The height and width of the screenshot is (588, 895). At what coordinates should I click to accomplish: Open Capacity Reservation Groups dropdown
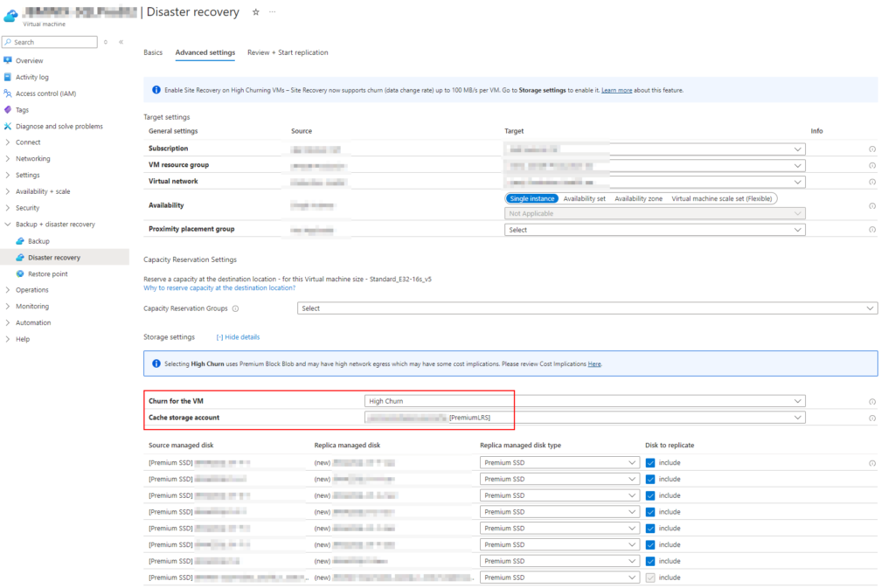[x=587, y=308]
